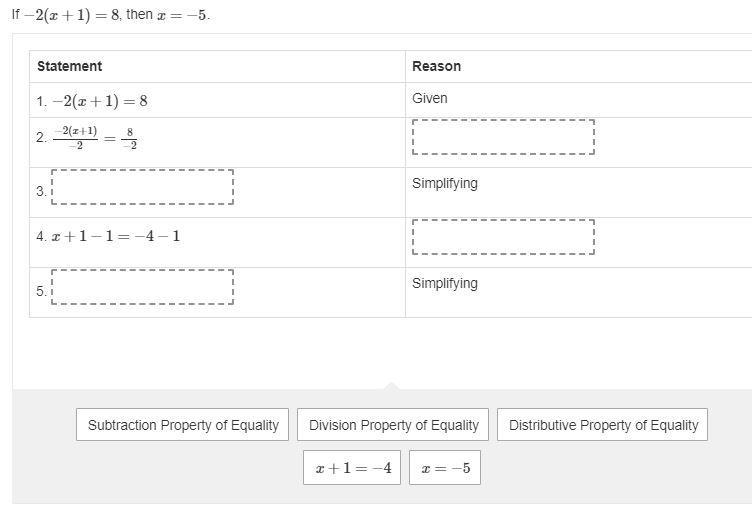Pick the Division Property of Equality tile

(x=393, y=425)
